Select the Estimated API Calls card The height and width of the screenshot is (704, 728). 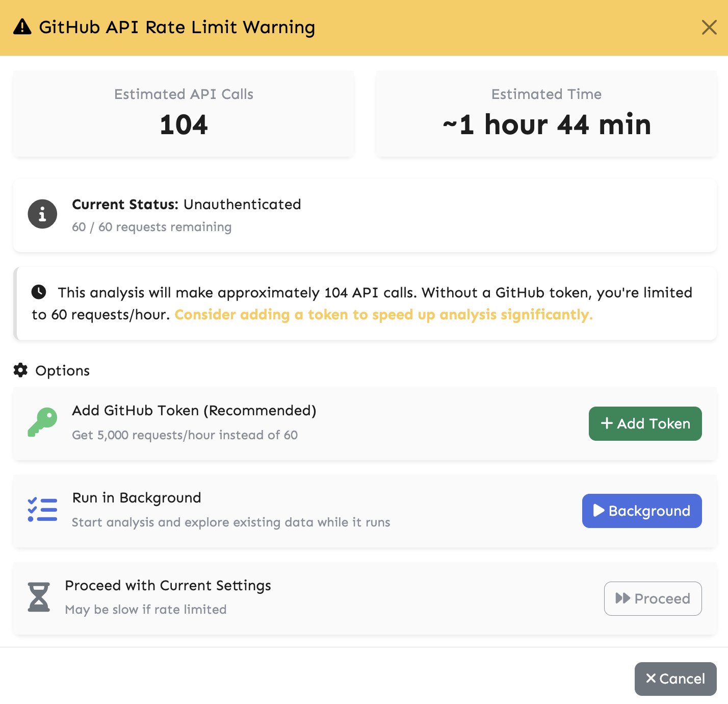(184, 114)
